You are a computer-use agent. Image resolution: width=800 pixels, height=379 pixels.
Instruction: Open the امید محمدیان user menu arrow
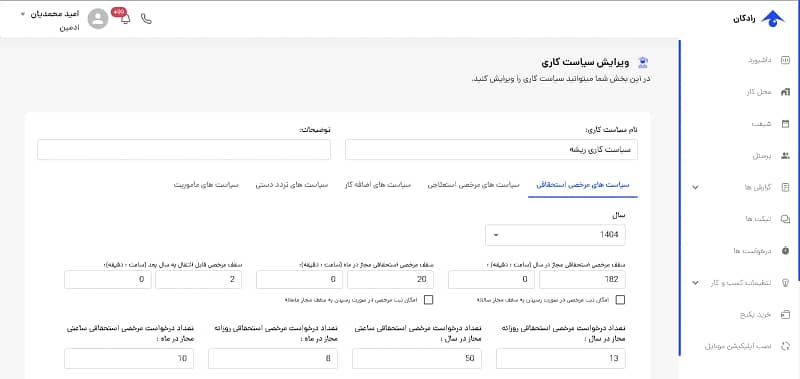pyautogui.click(x=22, y=14)
